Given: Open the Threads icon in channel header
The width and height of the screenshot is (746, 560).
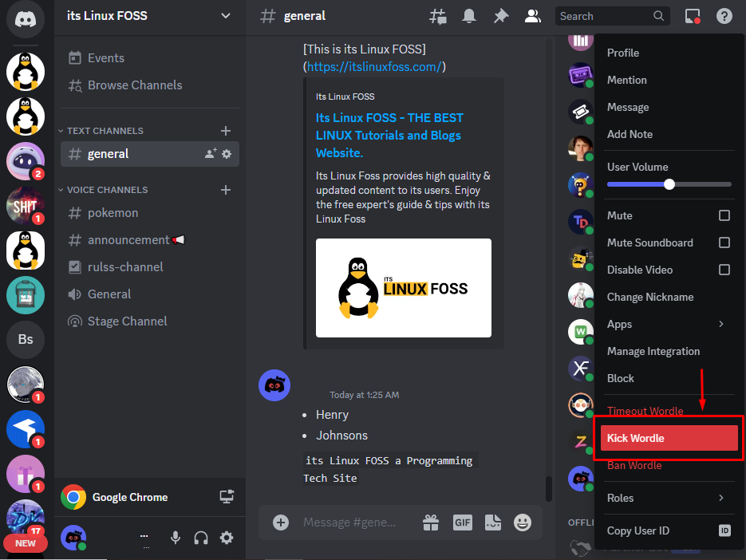Looking at the screenshot, I should click(438, 16).
